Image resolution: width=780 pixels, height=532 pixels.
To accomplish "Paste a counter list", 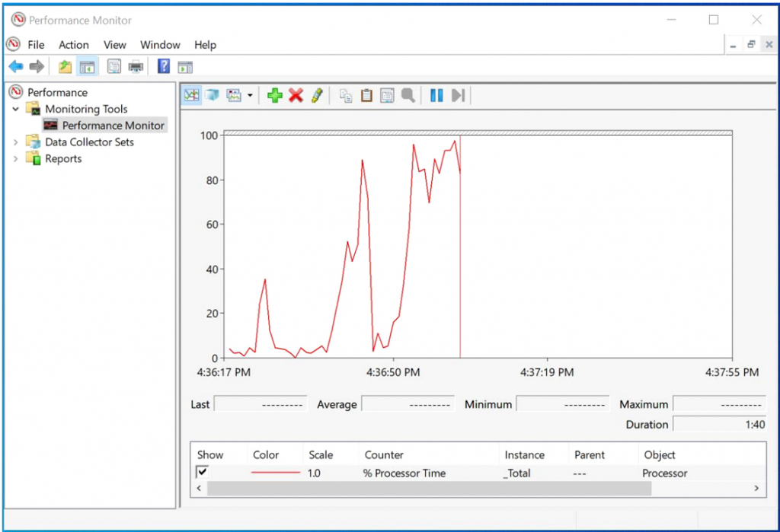I will point(366,94).
